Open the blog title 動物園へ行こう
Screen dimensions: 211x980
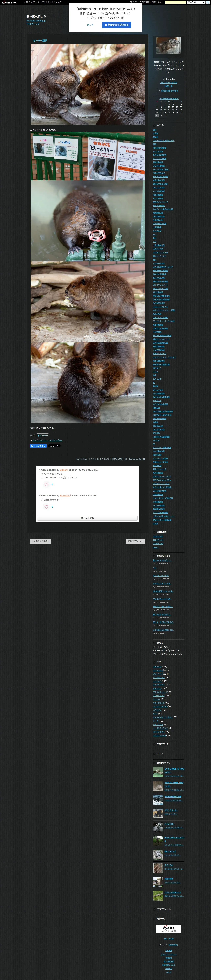36,17
